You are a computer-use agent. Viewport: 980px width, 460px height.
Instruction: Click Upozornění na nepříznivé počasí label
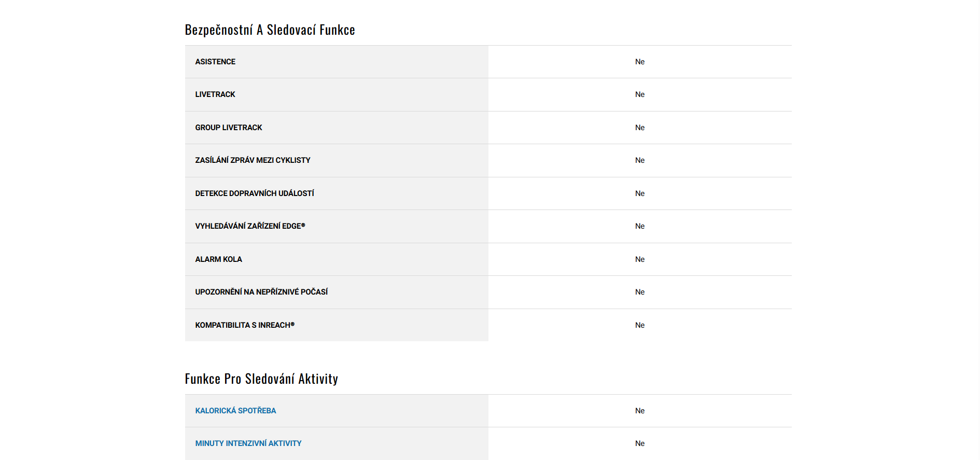point(261,292)
